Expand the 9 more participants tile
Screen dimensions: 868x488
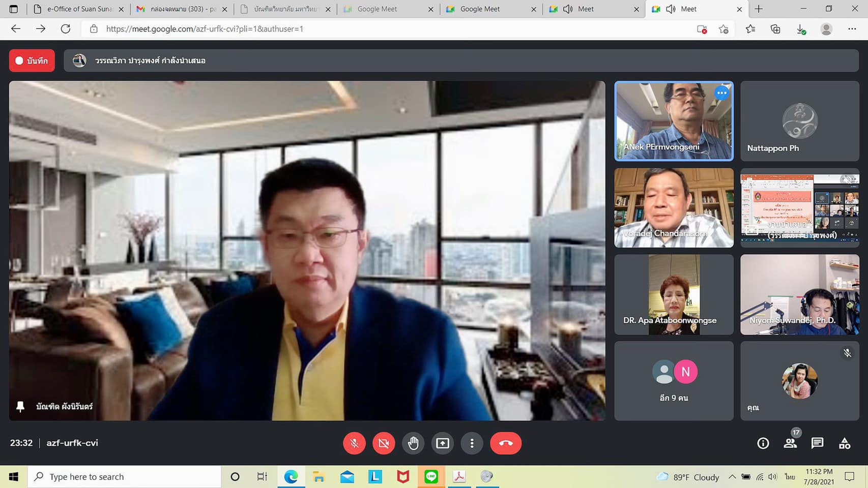pyautogui.click(x=674, y=381)
